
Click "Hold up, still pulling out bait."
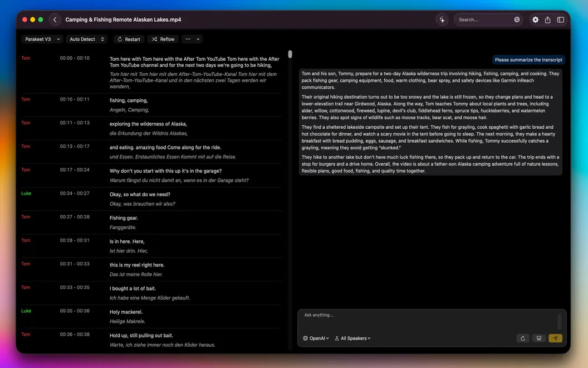point(141,336)
